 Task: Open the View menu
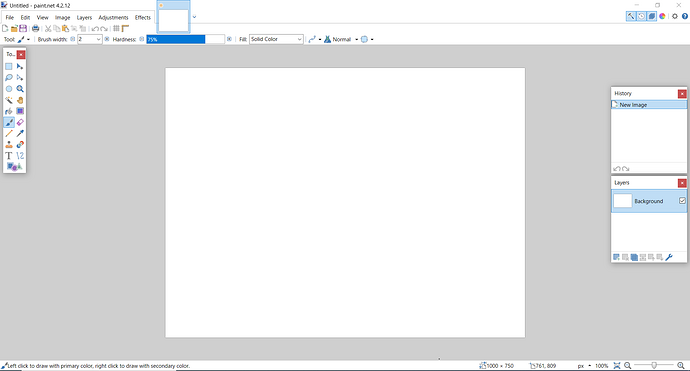(x=43, y=18)
